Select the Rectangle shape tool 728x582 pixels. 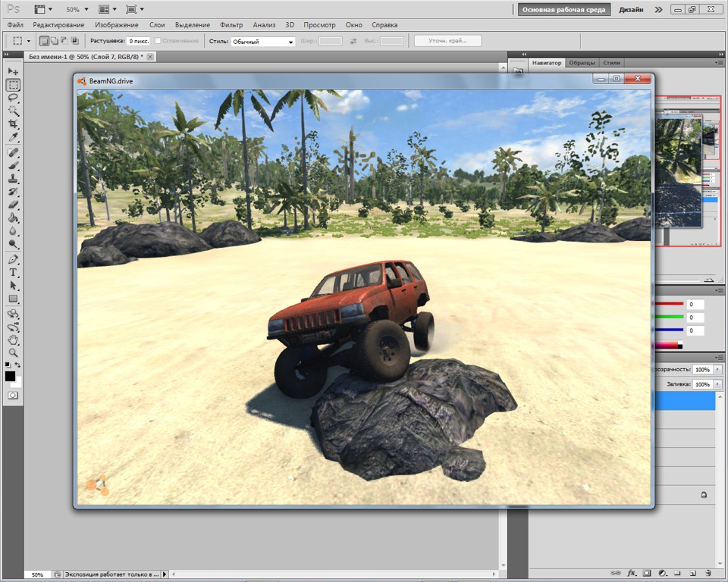(13, 299)
